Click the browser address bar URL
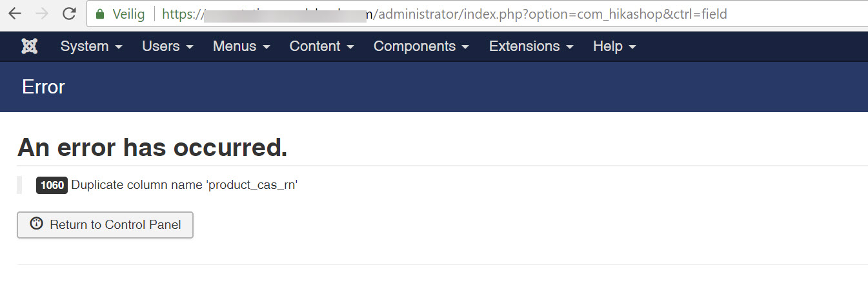Screen dimensions: 868x283 (444, 14)
